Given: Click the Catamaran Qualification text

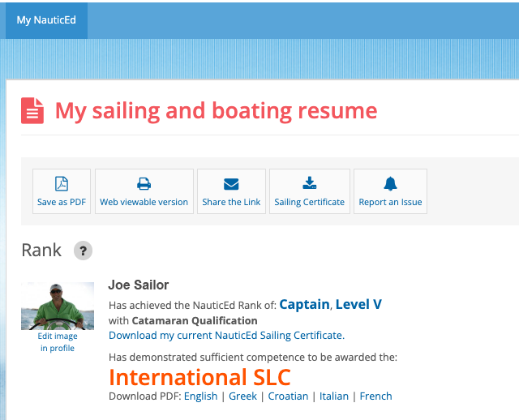Looking at the screenshot, I should click(195, 321).
